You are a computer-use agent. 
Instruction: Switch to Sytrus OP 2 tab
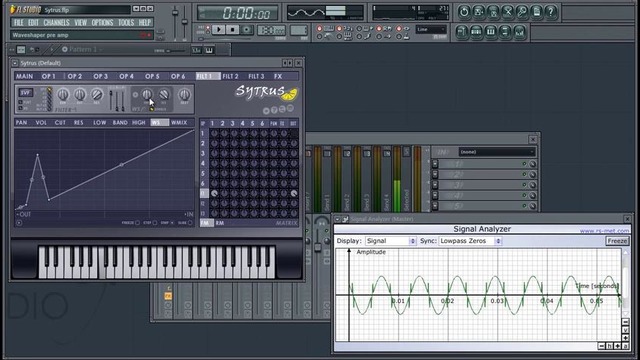point(74,76)
